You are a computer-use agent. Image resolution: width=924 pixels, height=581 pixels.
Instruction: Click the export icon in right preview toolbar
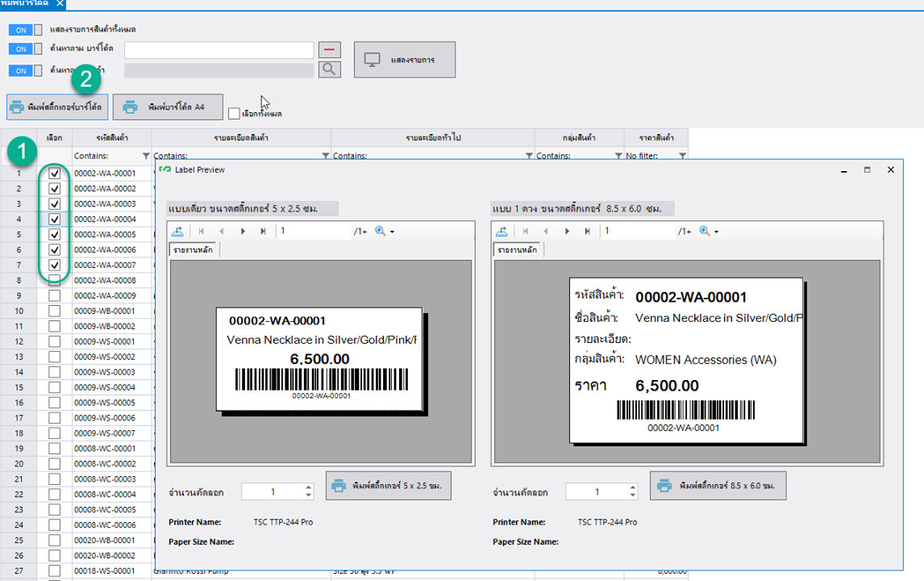click(x=502, y=232)
